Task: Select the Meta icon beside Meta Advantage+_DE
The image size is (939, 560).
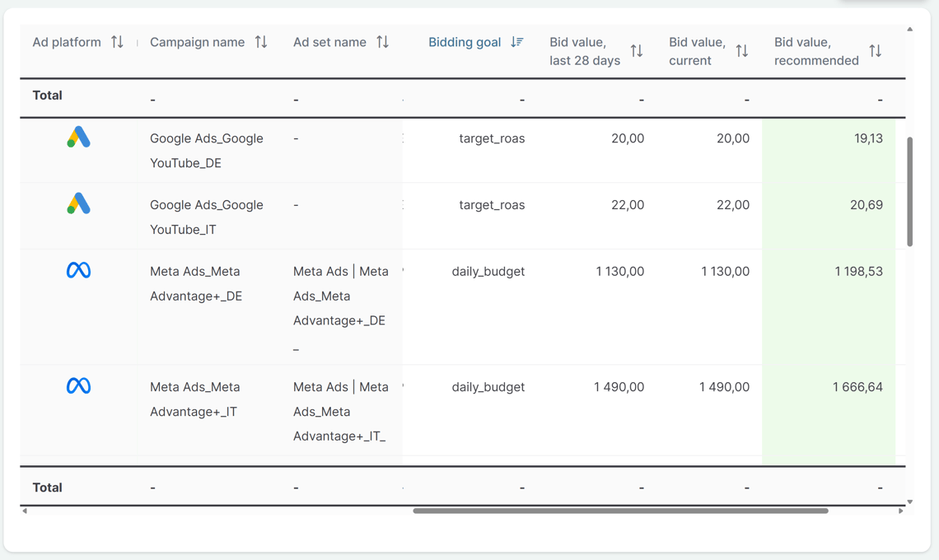Action: point(78,270)
